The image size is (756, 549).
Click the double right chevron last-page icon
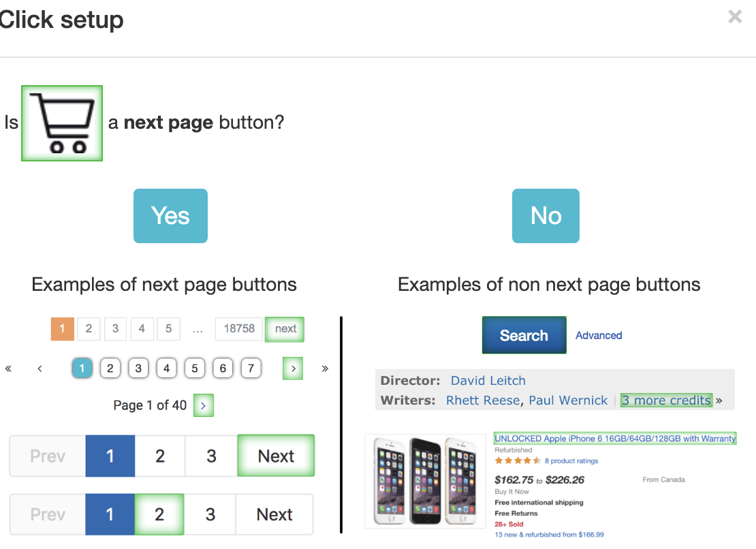[x=325, y=368]
